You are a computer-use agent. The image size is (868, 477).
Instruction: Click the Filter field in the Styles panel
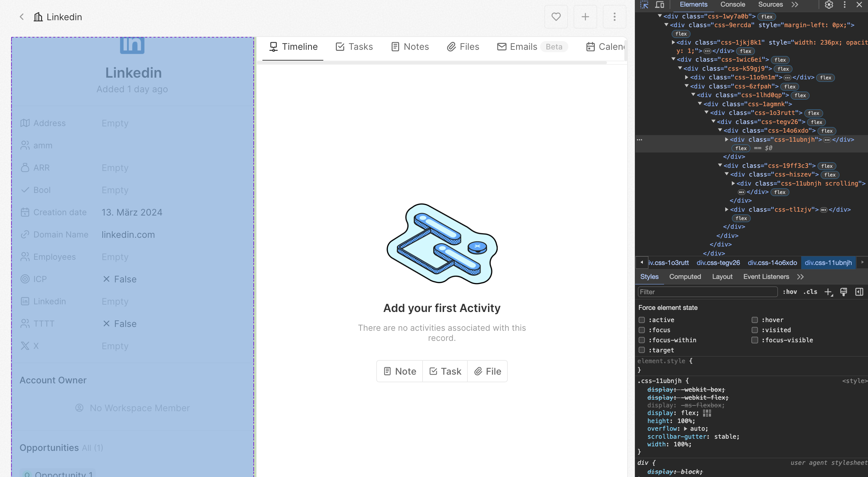[x=707, y=292]
